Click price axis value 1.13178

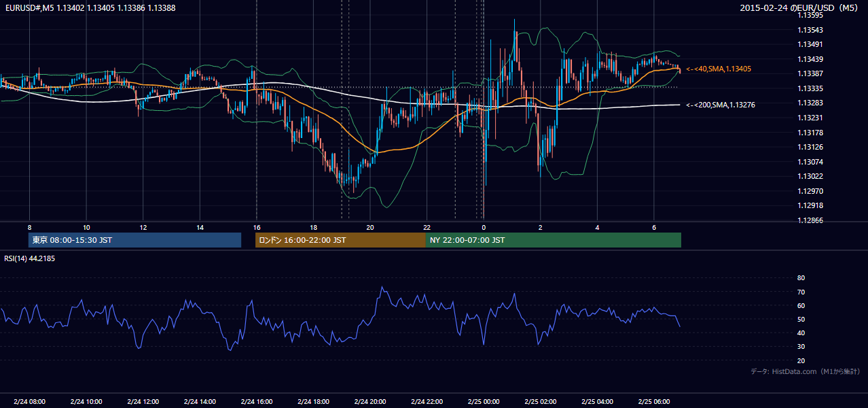(x=811, y=133)
